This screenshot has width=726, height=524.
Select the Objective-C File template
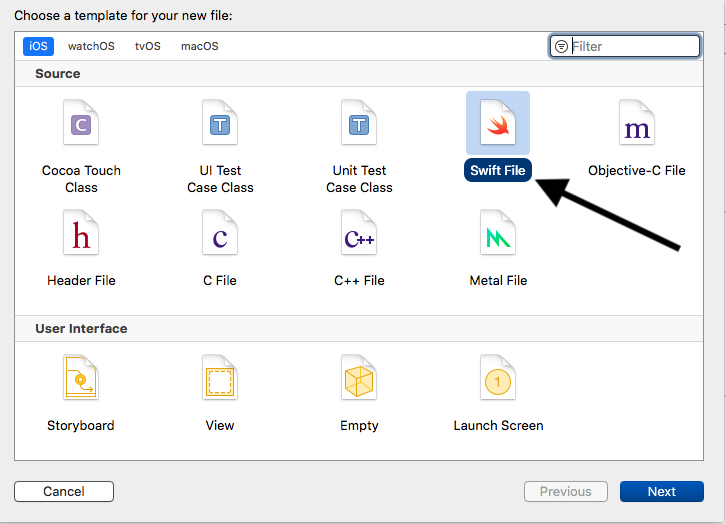[637, 123]
